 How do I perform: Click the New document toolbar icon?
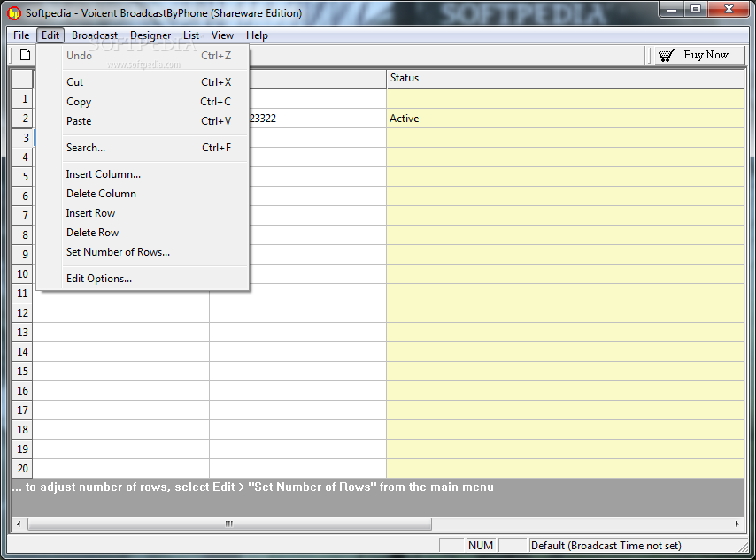25,55
